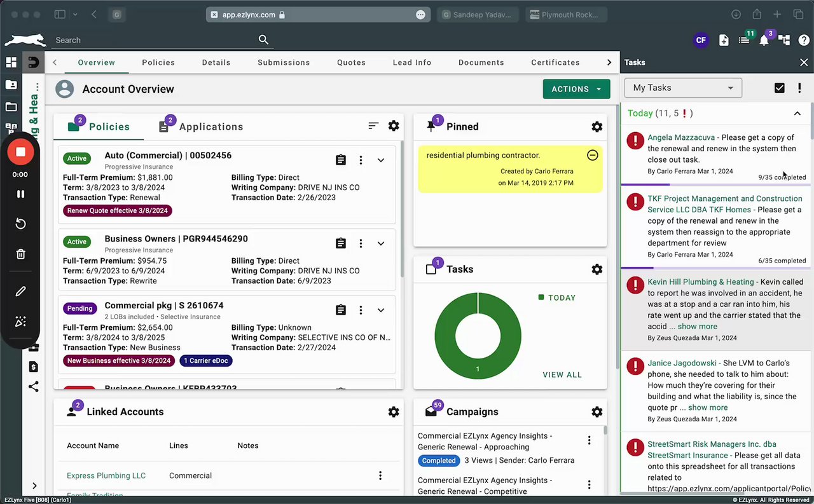Show more of the Janice Jagodowski task
Screen dimensions: 814x504
click(x=708, y=408)
